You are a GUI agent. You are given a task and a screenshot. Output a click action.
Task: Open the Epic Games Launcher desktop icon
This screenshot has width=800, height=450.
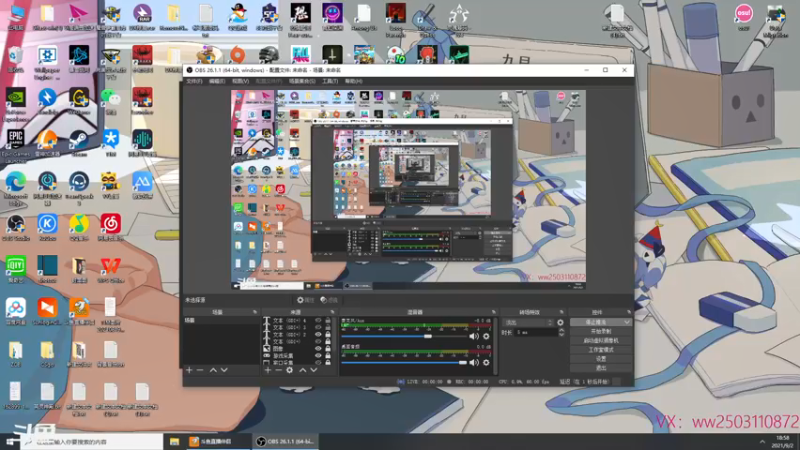pyautogui.click(x=15, y=145)
